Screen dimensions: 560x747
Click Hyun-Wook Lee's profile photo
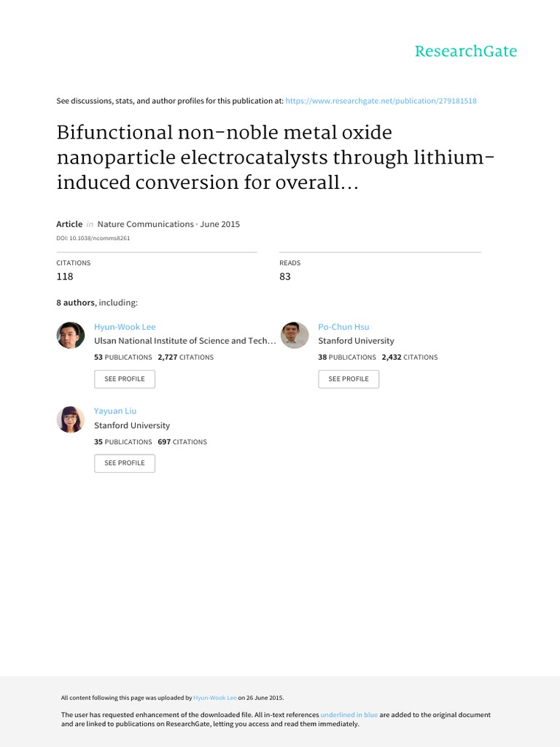point(71,335)
